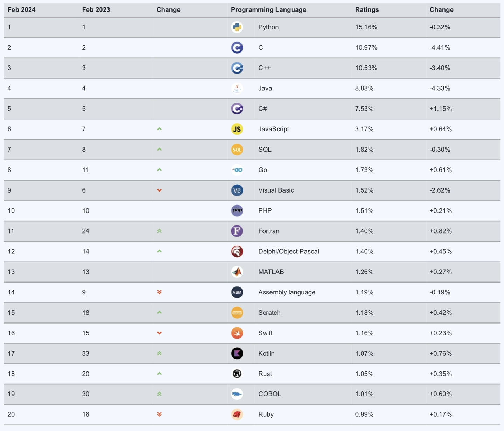Click the PHP logo icon
This screenshot has height=431, width=504.
tap(237, 210)
